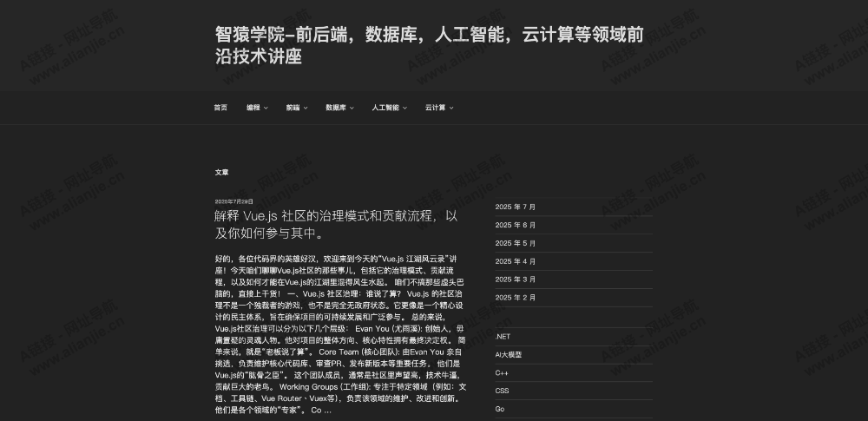Expand the 云计算 submenu chevron
Image resolution: width=868 pixels, height=421 pixels.
451,108
